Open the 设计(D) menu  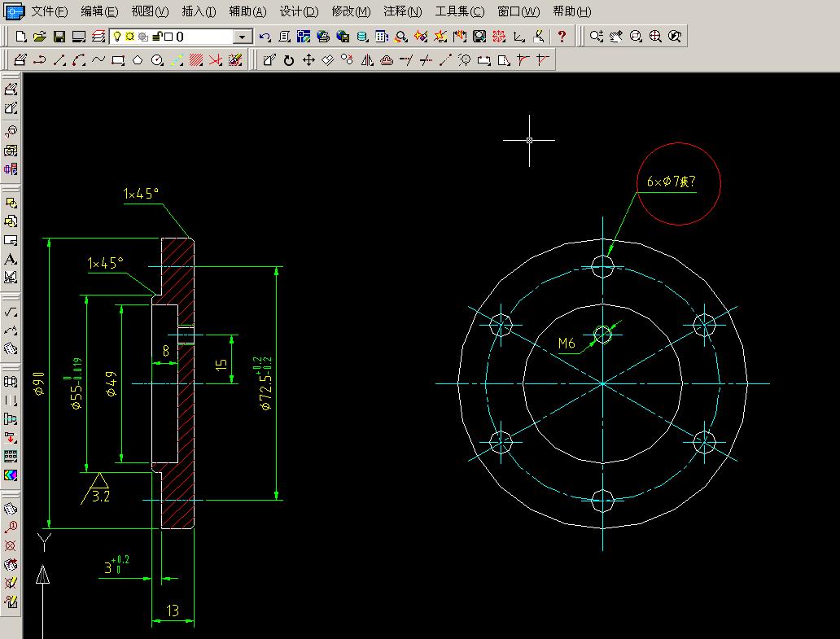pos(299,11)
